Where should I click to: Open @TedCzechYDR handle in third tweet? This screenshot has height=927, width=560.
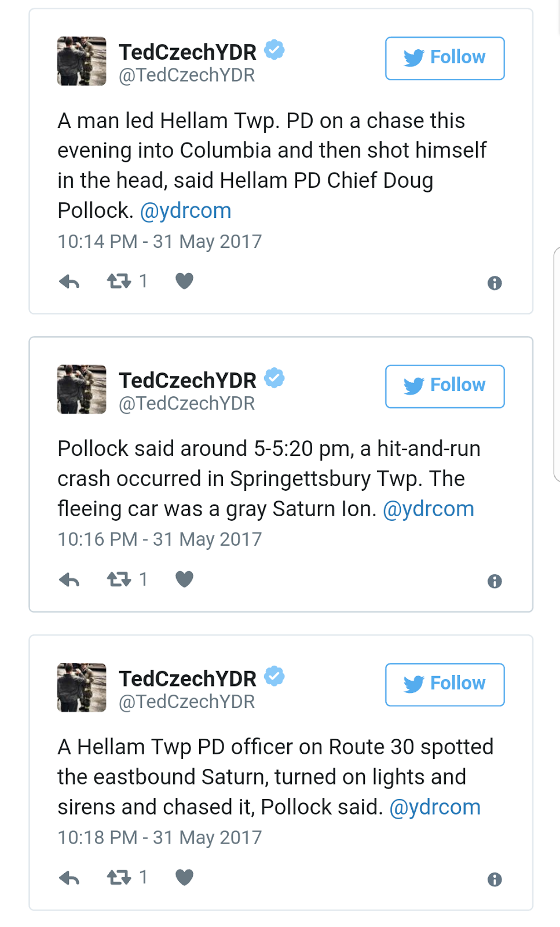coord(186,702)
